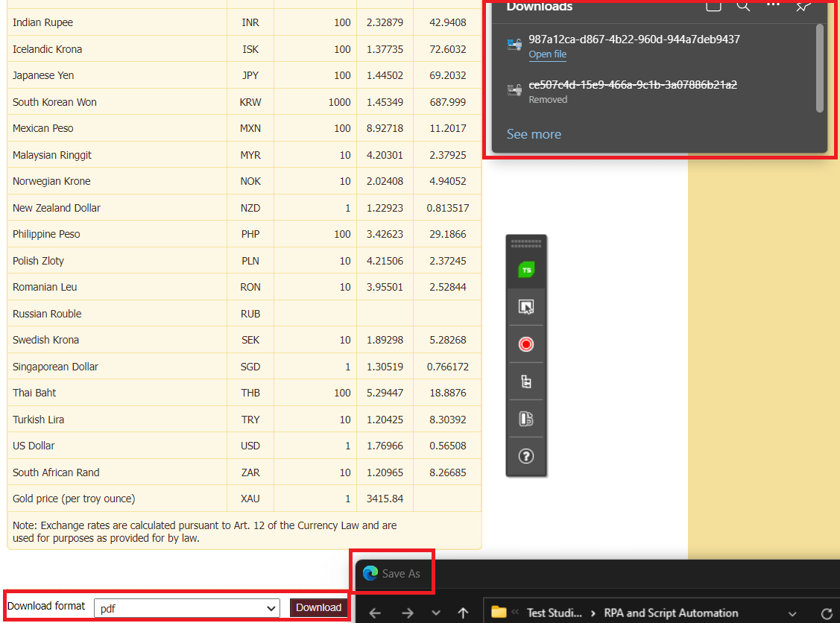Open the recorder help icon
This screenshot has height=623, width=840.
(x=526, y=456)
